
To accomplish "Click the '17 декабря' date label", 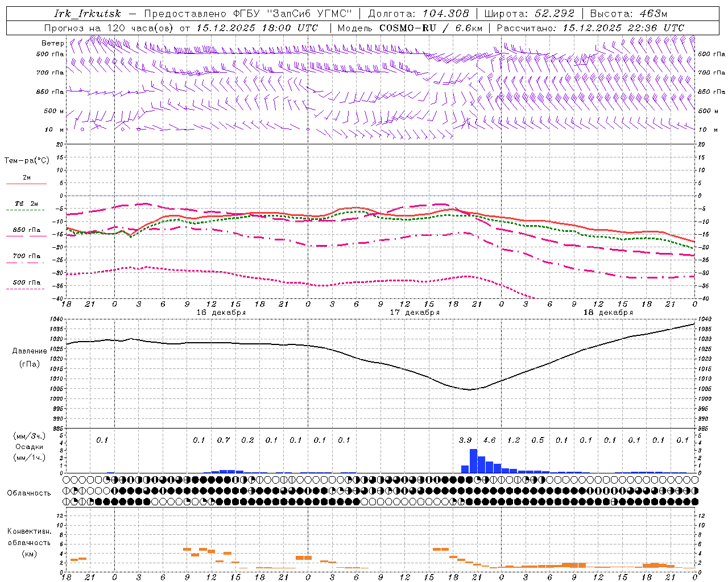I will pyautogui.click(x=415, y=313).
